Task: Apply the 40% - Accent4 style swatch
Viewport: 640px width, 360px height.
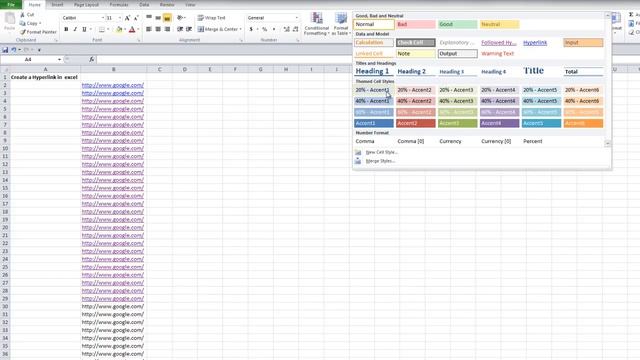Action: coord(499,101)
